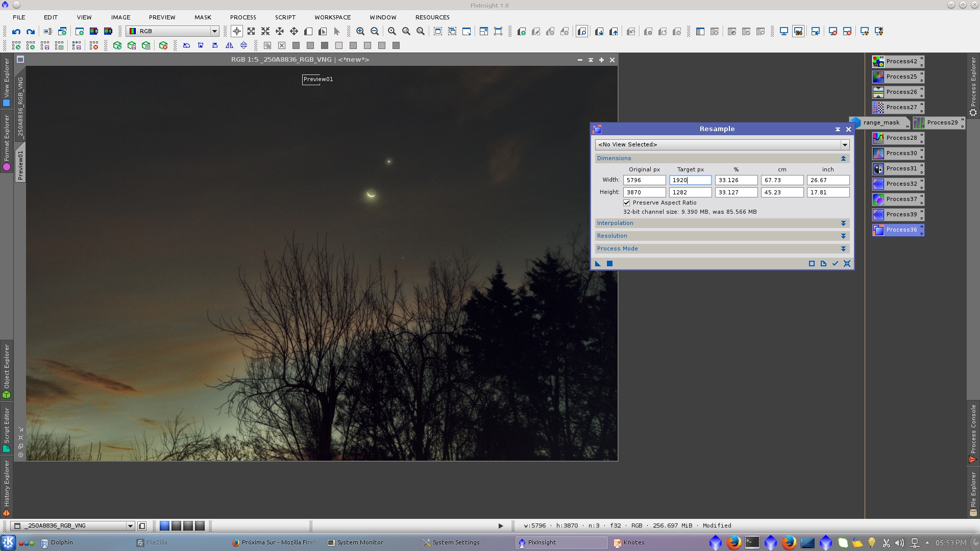This screenshot has height=551, width=980.
Task: Click the status bar play arrow
Action: tap(501, 526)
